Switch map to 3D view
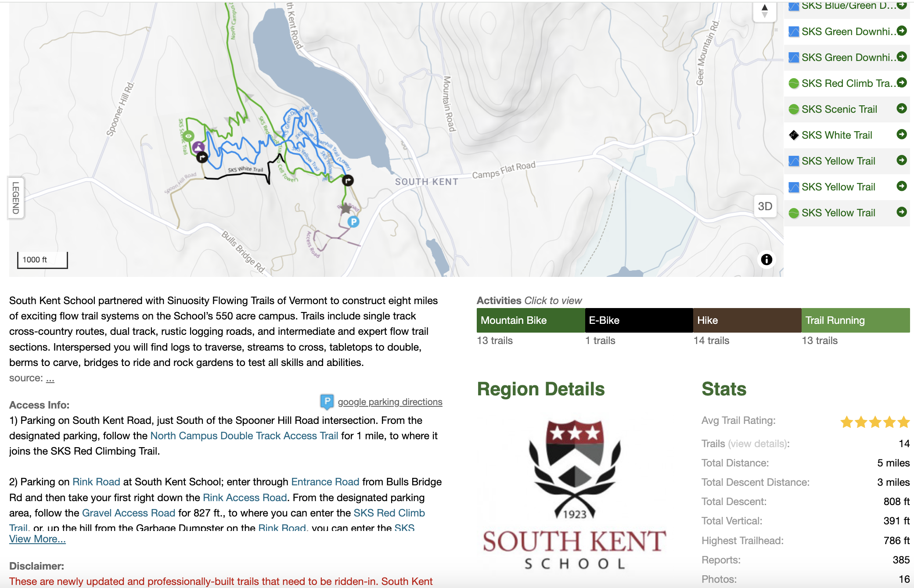The height and width of the screenshot is (588, 914). [x=765, y=206]
